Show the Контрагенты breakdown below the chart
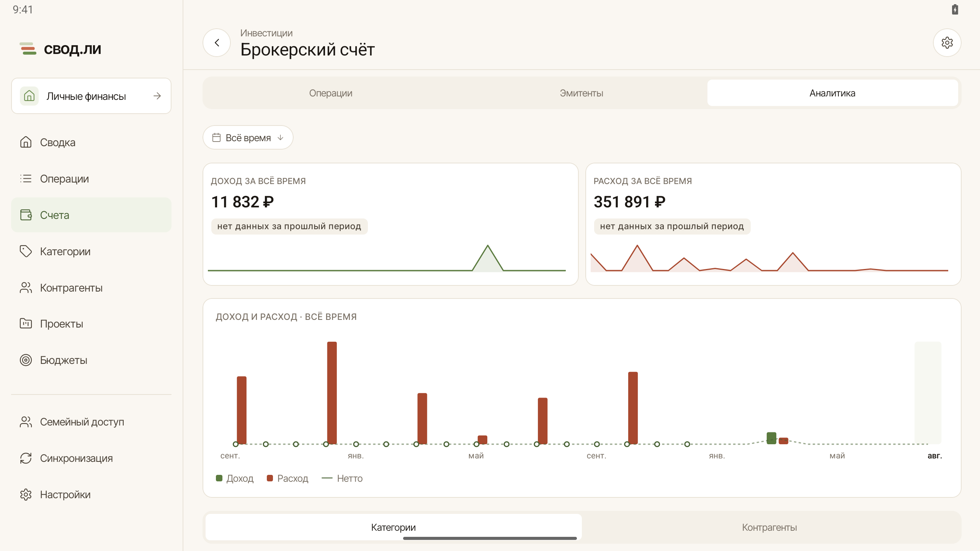 [x=769, y=527]
